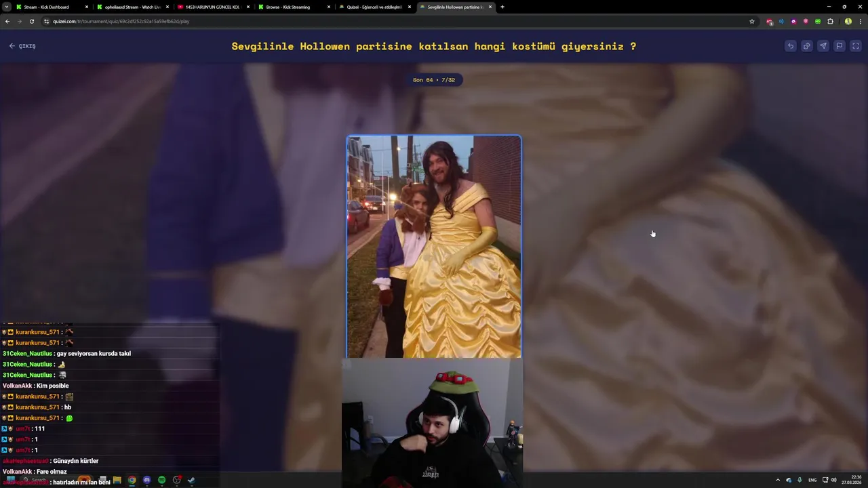Bookmark page with the star icon
Image resolution: width=868 pixels, height=488 pixels.
(x=752, y=21)
